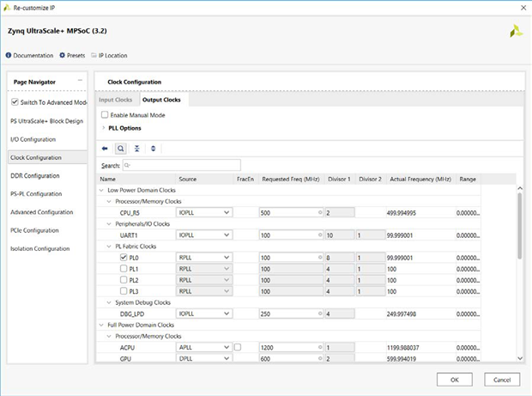Open the Documentation info icon
Image resolution: width=532 pixels, height=396 pixels.
pos(9,55)
